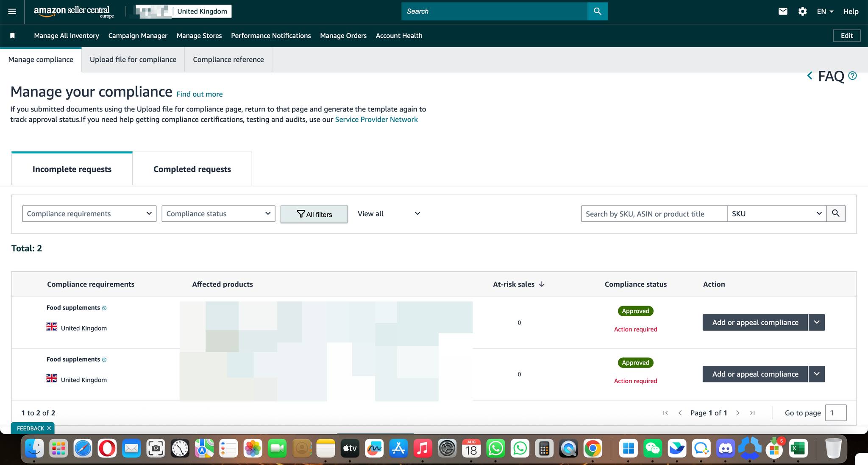Open the hamburger navigation menu
Image resolution: width=868 pixels, height=465 pixels.
coord(12,11)
